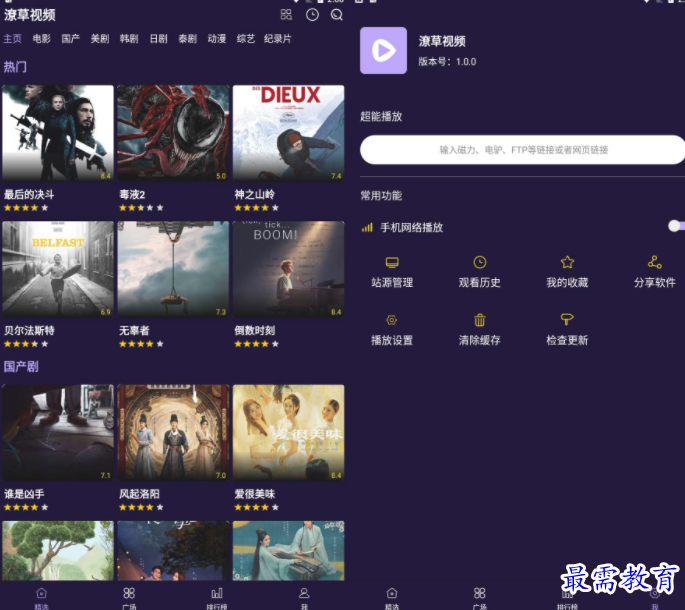
Task: Open 毒液2 movie poster
Action: click(x=173, y=133)
